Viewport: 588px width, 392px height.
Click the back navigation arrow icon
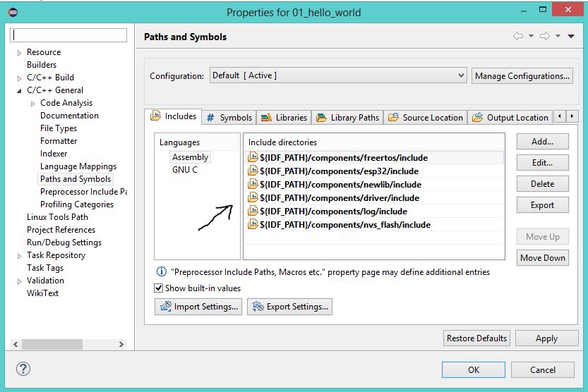(517, 37)
